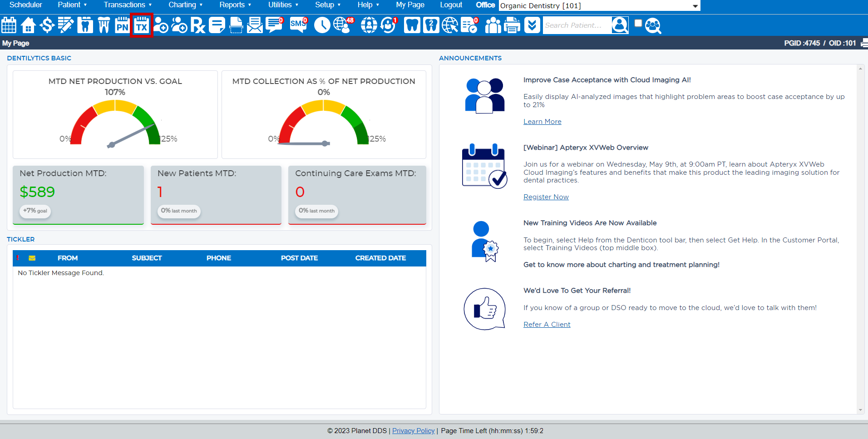Click the patient search person-magnifier button
The width and height of the screenshot is (868, 439).
point(620,25)
